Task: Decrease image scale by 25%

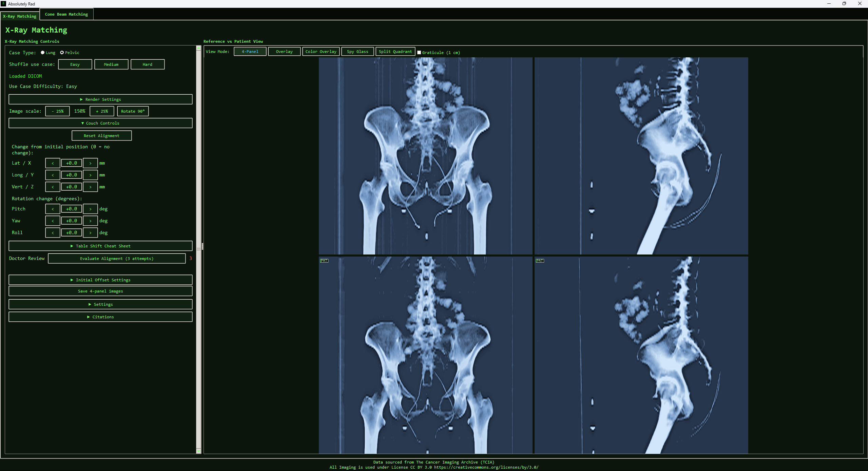Action: click(x=57, y=111)
